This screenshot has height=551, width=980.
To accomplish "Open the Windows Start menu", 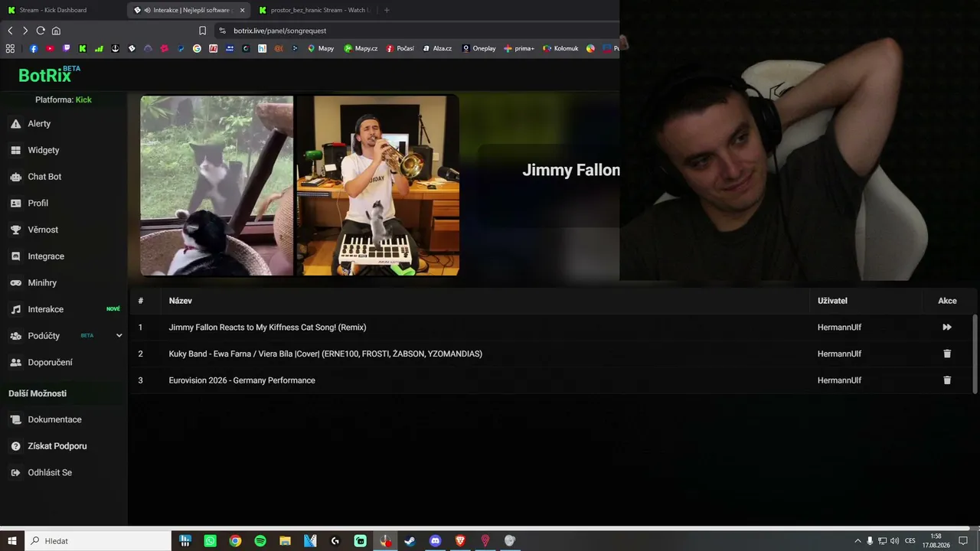I will [x=12, y=541].
